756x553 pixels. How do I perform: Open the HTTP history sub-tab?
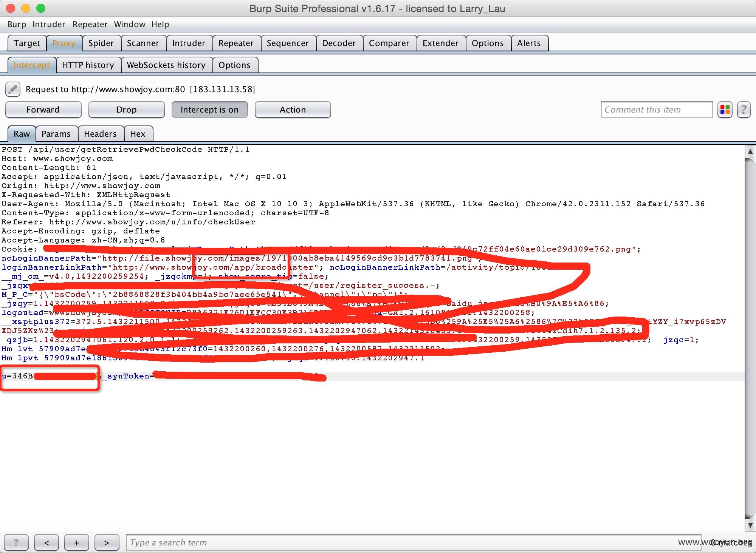pyautogui.click(x=88, y=65)
